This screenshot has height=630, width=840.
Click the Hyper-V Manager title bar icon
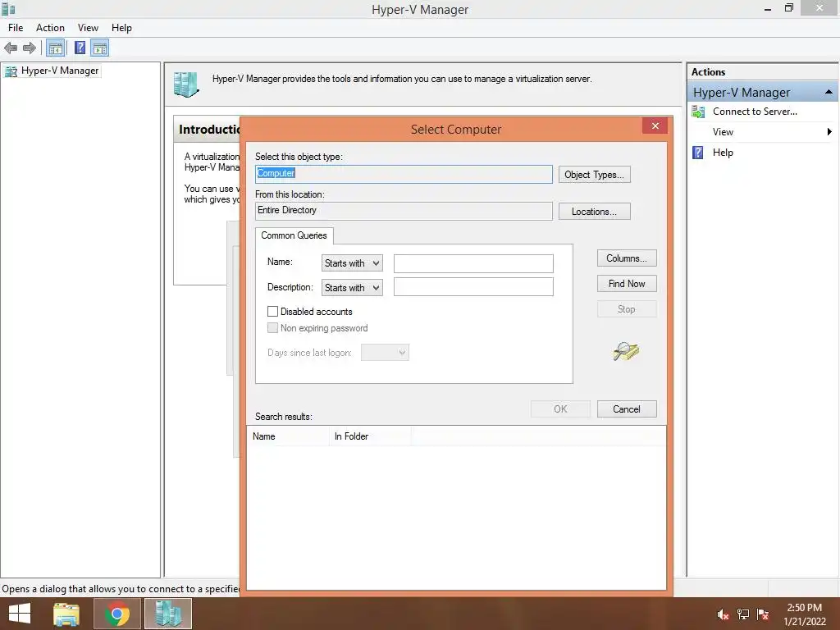(8, 9)
